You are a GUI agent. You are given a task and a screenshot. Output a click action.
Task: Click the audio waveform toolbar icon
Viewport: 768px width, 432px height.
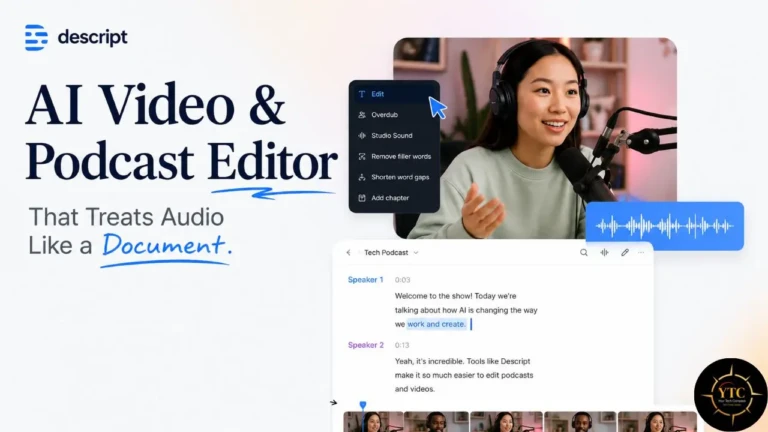[x=604, y=253]
